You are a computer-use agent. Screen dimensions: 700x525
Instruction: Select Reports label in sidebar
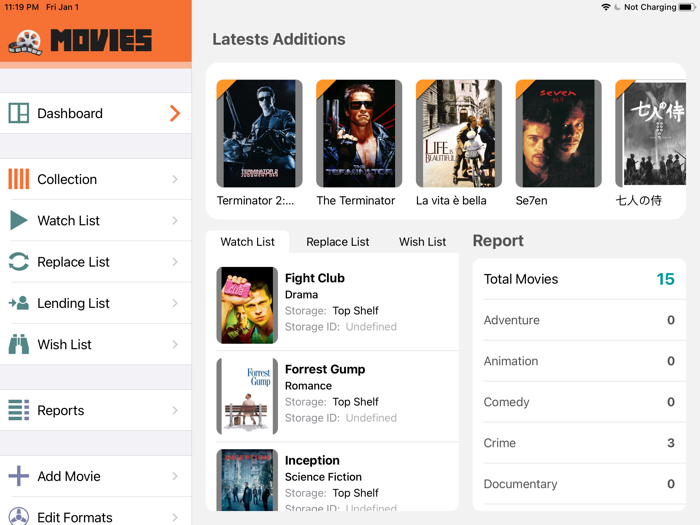tap(61, 410)
